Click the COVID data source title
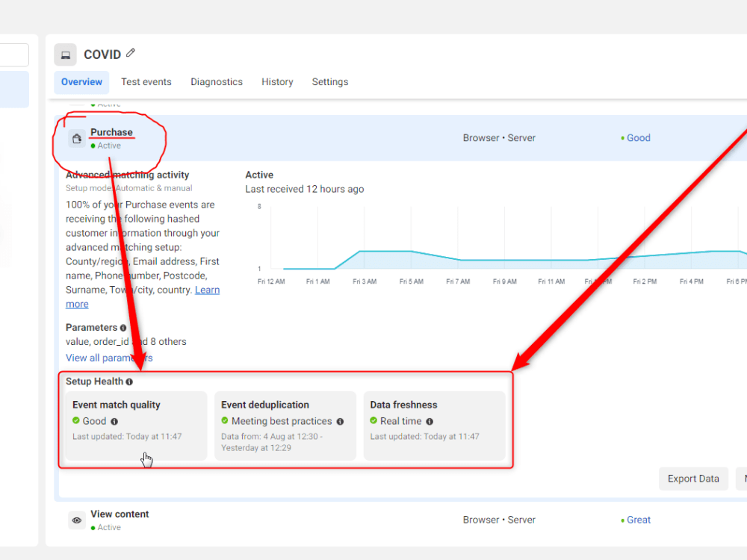The width and height of the screenshot is (747, 560). (x=102, y=55)
